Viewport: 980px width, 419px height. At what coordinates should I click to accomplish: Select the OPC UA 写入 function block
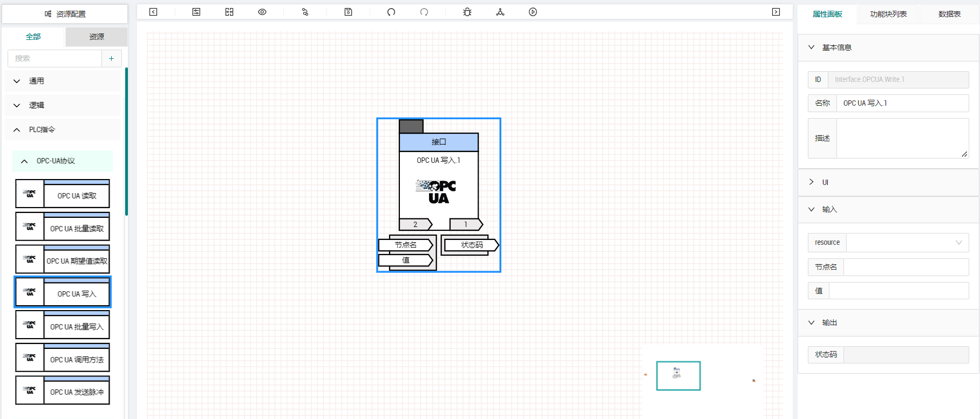pos(63,292)
